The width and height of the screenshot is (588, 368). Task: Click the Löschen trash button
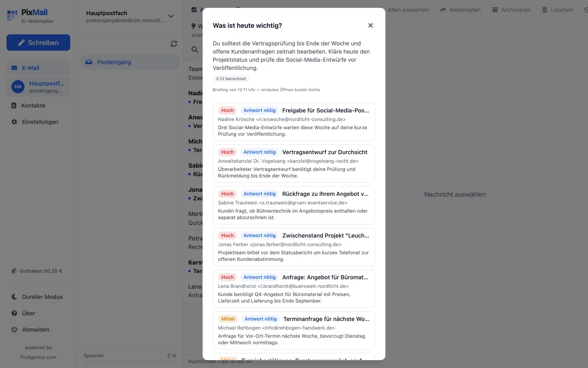pos(557,10)
